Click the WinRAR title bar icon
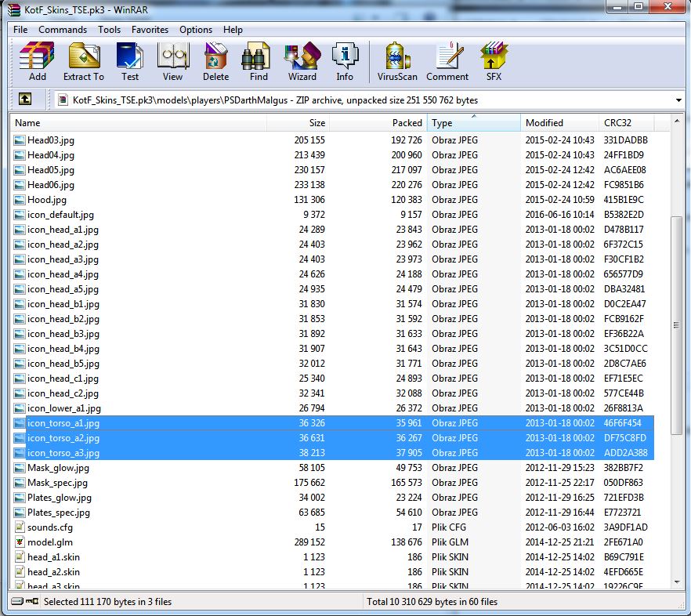 [14, 9]
